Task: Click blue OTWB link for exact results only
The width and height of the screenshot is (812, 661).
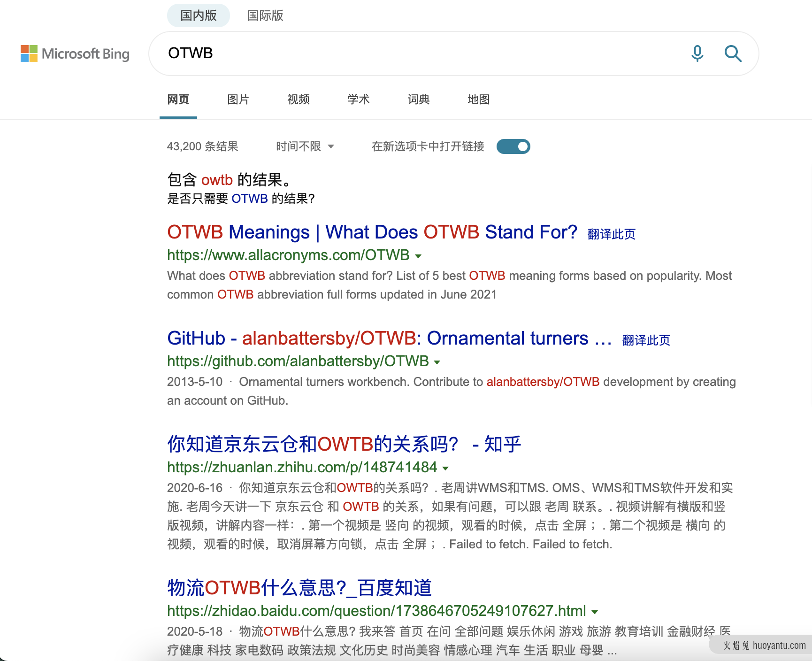Action: coord(250,199)
